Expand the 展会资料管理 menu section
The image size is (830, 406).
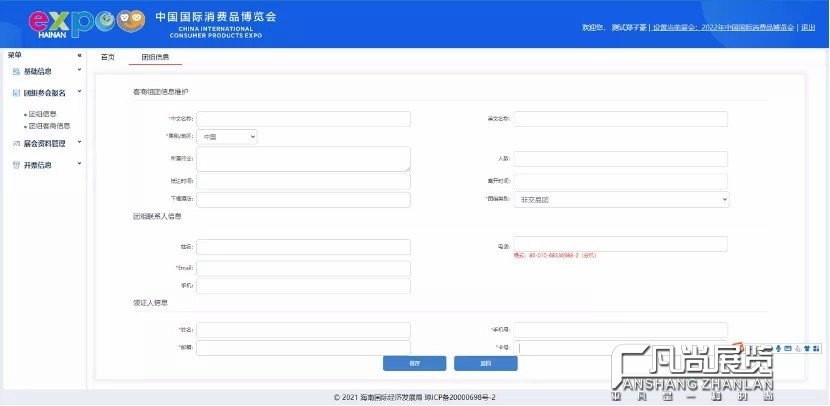(x=79, y=144)
